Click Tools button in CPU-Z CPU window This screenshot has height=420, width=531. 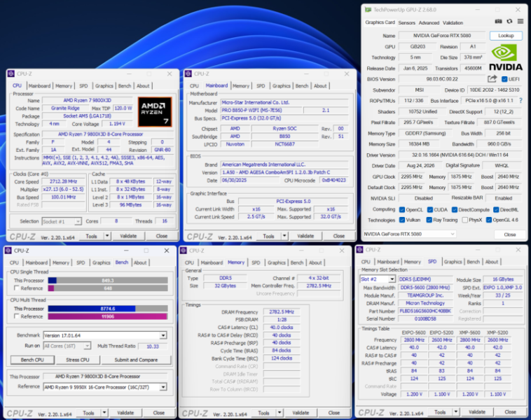[92, 236]
